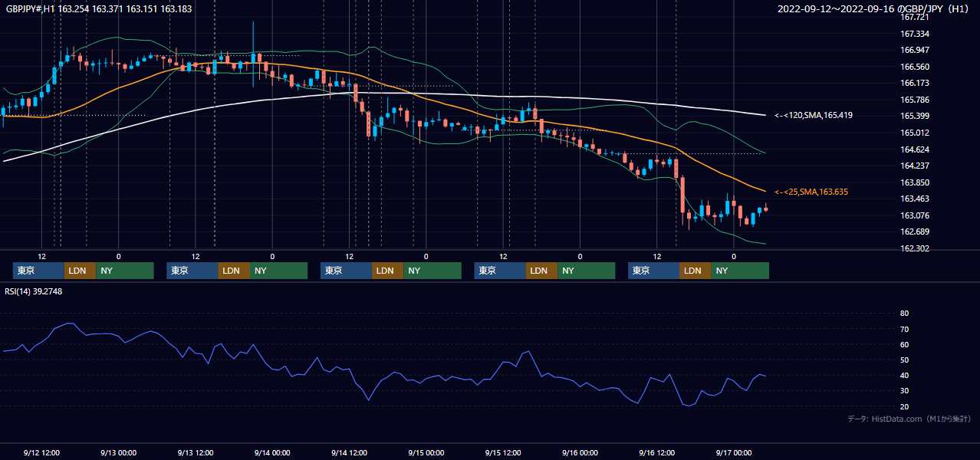
Task: Select the 163.850 price axis label
Action: point(914,182)
